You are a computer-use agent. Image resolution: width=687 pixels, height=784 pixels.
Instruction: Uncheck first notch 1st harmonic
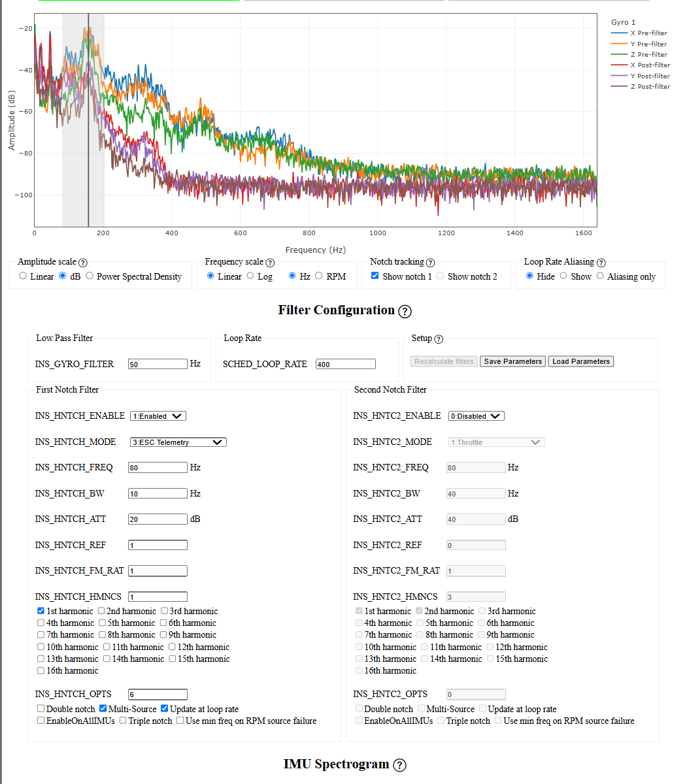click(41, 611)
